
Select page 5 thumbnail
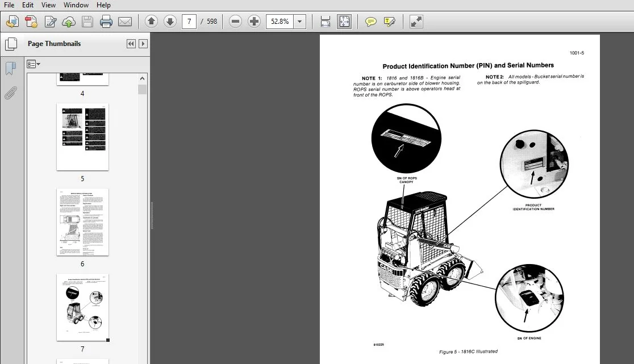(82, 137)
